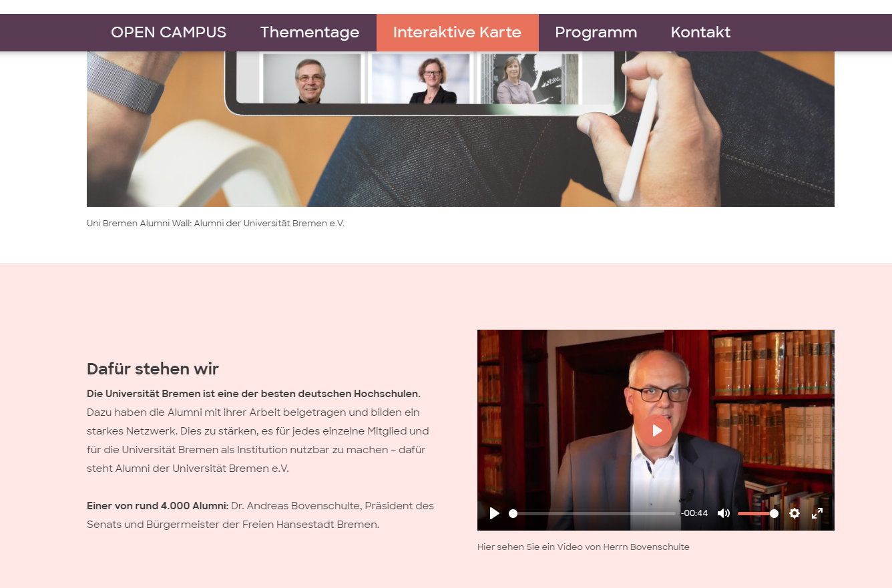Adjust the video volume slider

(758, 513)
